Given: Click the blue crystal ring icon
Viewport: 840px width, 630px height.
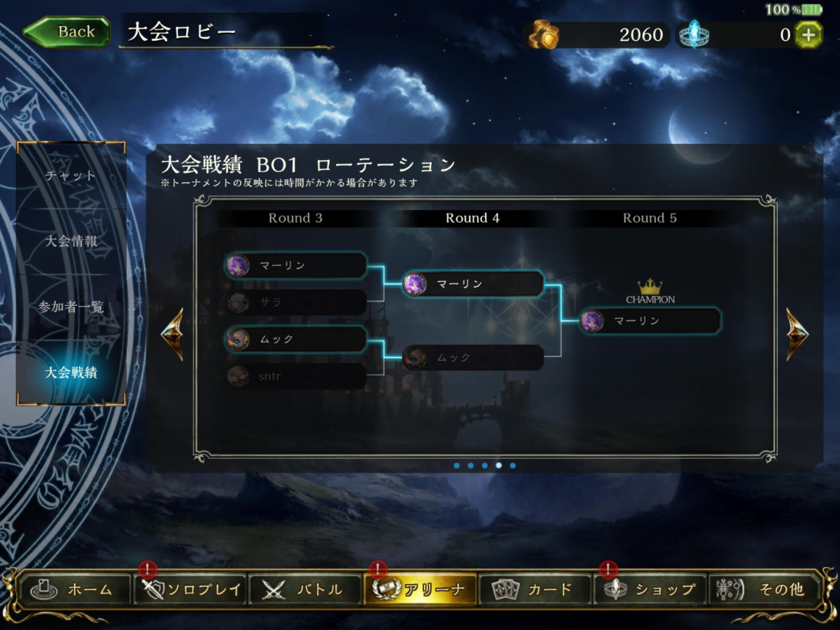Looking at the screenshot, I should coord(694,35).
